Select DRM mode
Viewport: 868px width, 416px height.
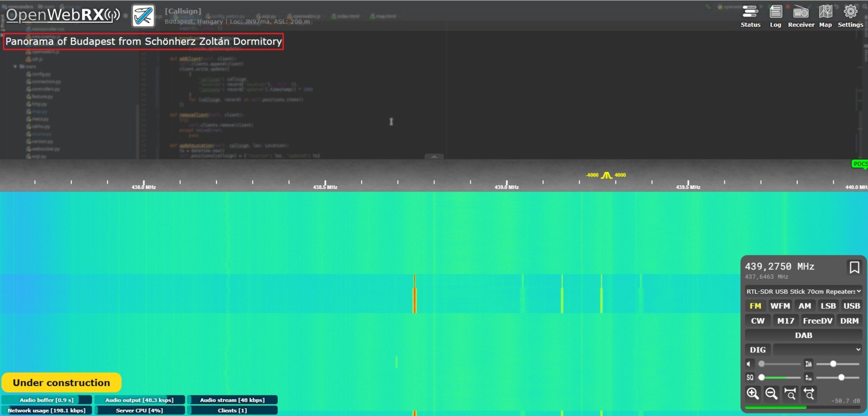849,321
